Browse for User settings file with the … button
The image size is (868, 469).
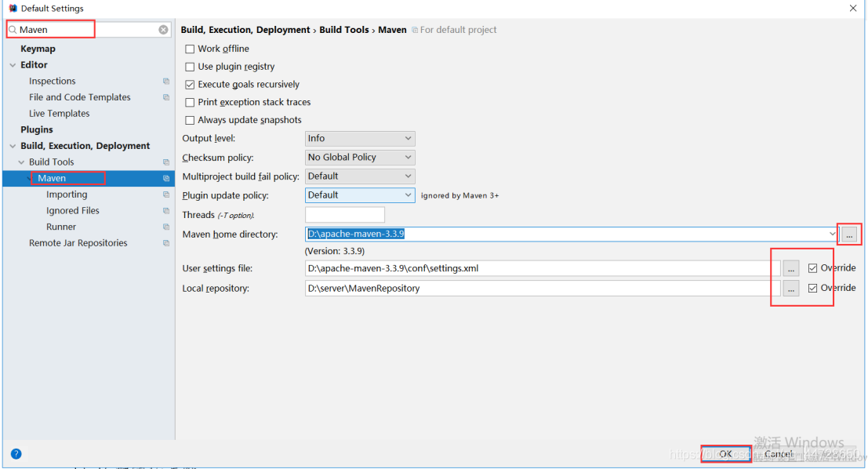click(x=791, y=268)
